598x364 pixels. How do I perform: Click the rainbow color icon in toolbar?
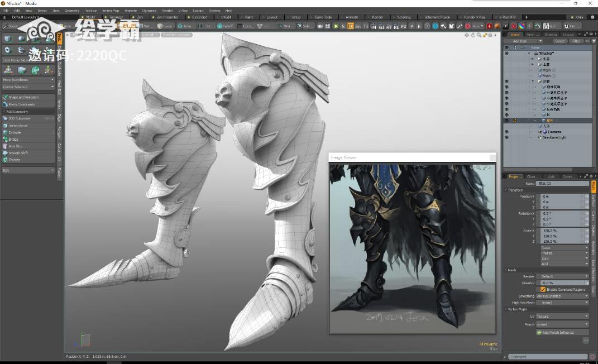(x=522, y=26)
